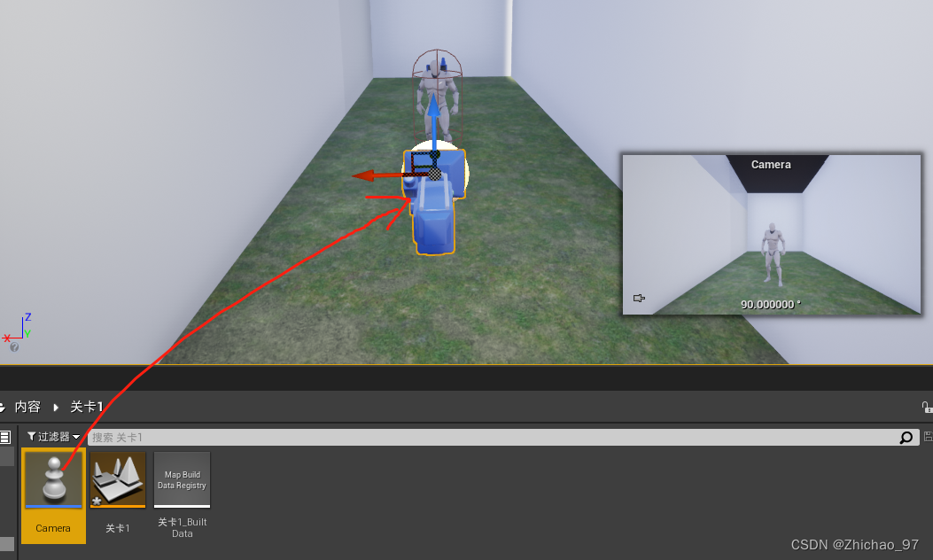
Task: Click the help question-mark icon near the axis gizmo
Action: pyautogui.click(x=13, y=347)
